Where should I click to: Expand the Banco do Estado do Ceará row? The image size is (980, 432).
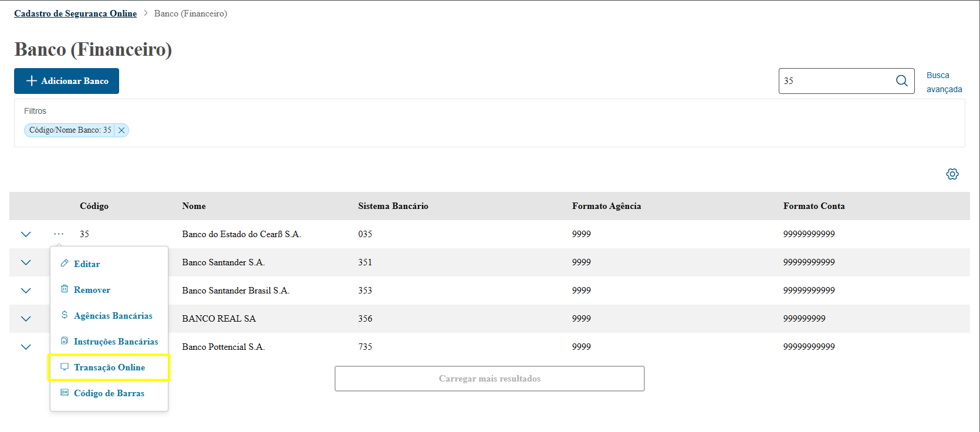point(26,234)
